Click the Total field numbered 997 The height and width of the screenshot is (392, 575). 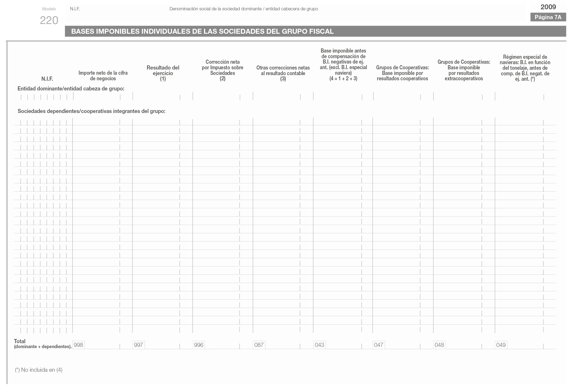pos(162,345)
